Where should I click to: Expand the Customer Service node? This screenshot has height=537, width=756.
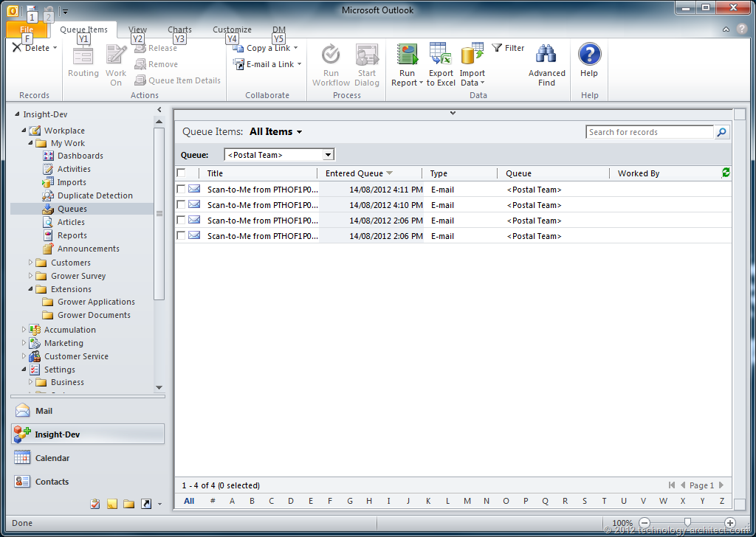(x=24, y=356)
